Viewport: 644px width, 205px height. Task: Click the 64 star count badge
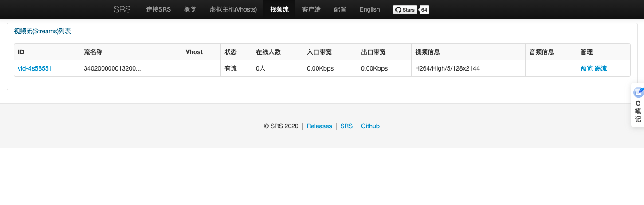(424, 10)
